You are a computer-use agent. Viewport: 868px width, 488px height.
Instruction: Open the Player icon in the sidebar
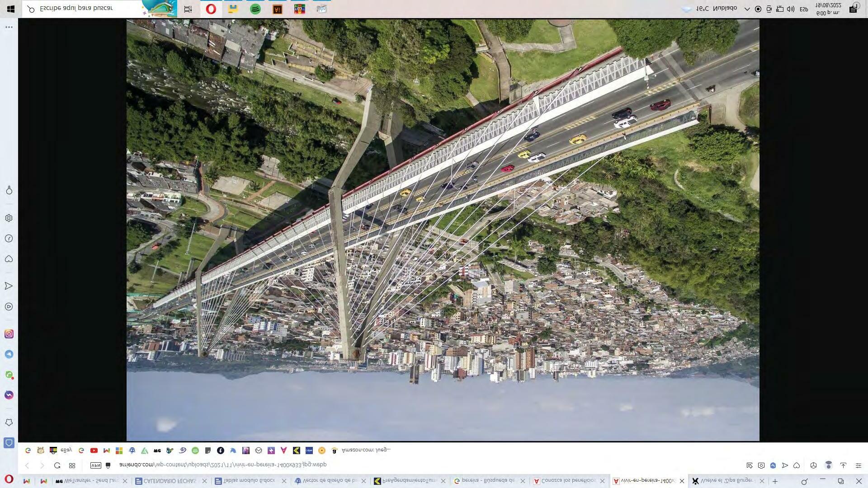[x=9, y=307]
